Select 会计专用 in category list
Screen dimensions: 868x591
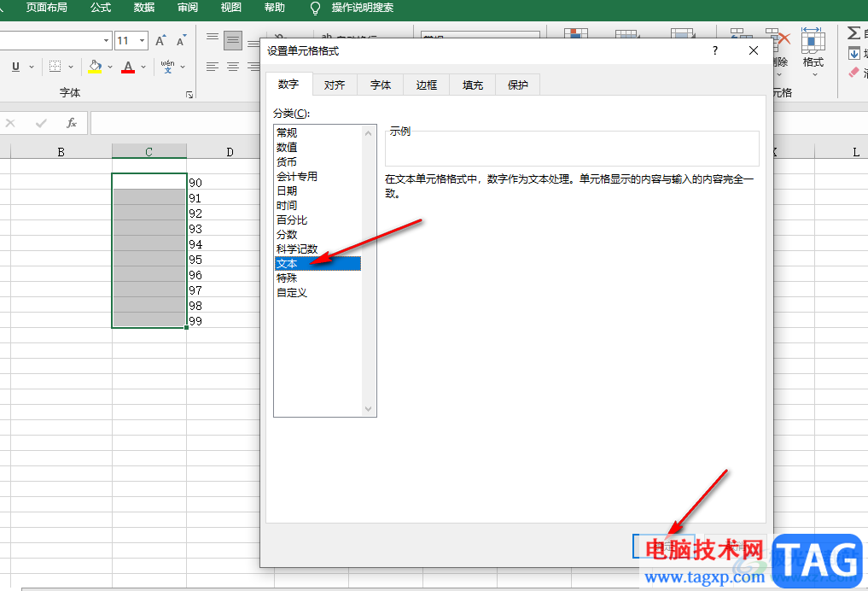point(317,176)
